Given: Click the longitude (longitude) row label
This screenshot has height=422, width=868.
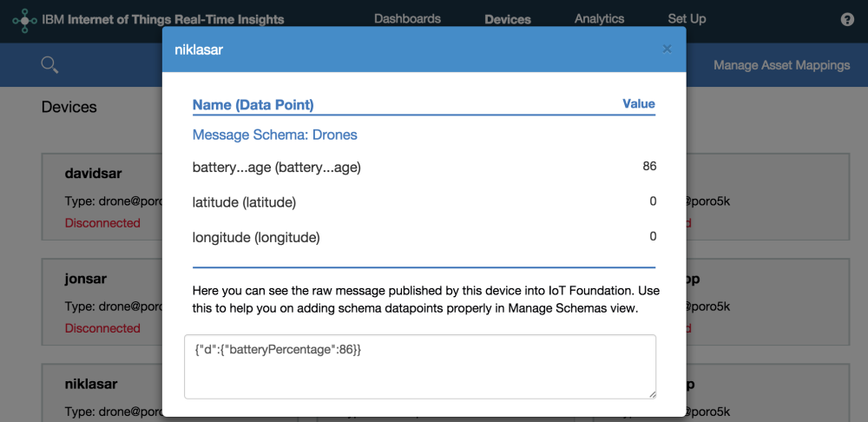Looking at the screenshot, I should (x=256, y=238).
